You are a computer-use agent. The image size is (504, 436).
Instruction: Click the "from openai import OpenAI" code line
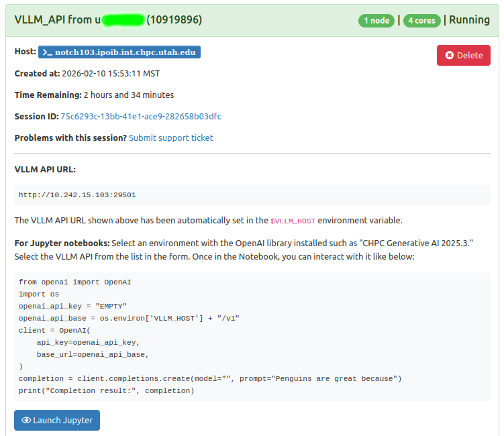(75, 282)
